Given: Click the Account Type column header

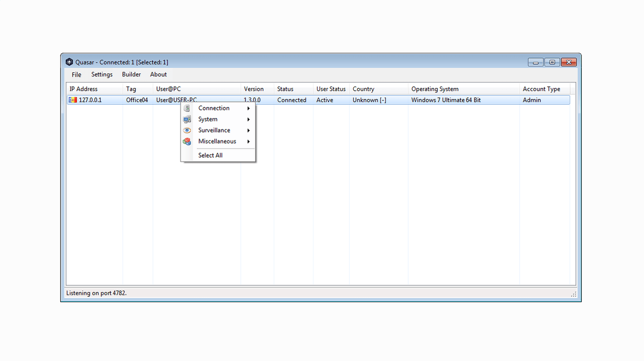Looking at the screenshot, I should (x=541, y=89).
